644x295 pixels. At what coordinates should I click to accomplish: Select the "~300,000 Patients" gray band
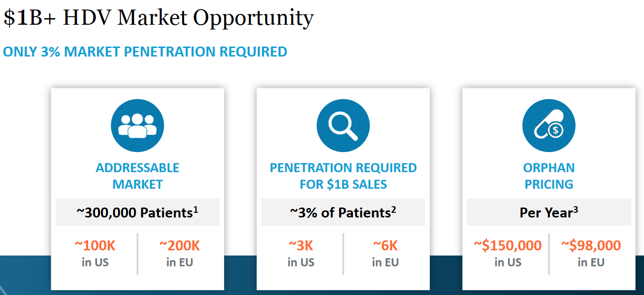click(x=137, y=212)
